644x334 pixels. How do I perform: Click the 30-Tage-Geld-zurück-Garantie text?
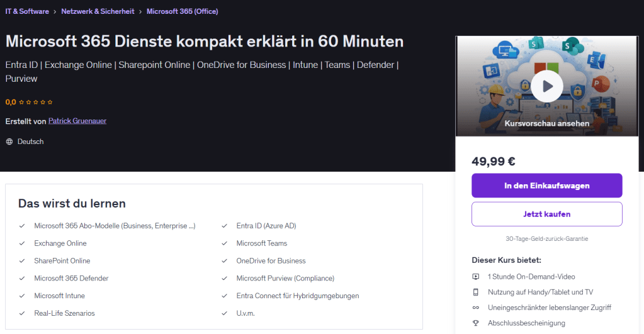(546, 239)
